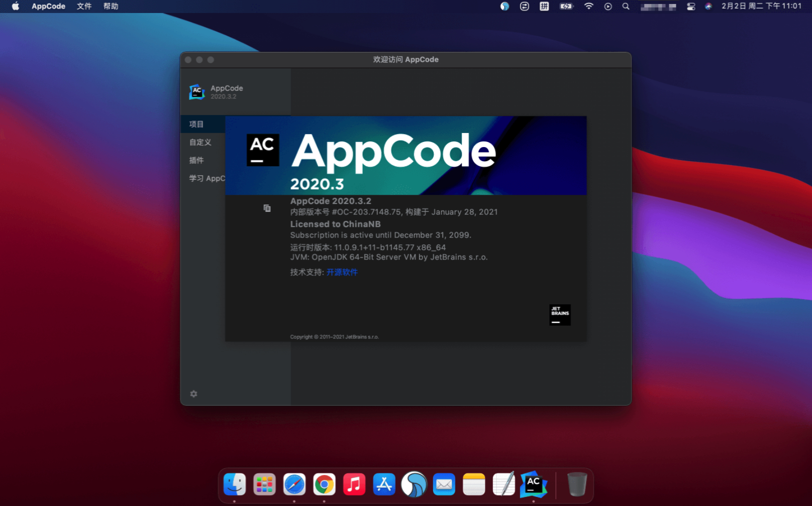
Task: Copy the AppCode version info to clipboard
Action: pyautogui.click(x=267, y=208)
